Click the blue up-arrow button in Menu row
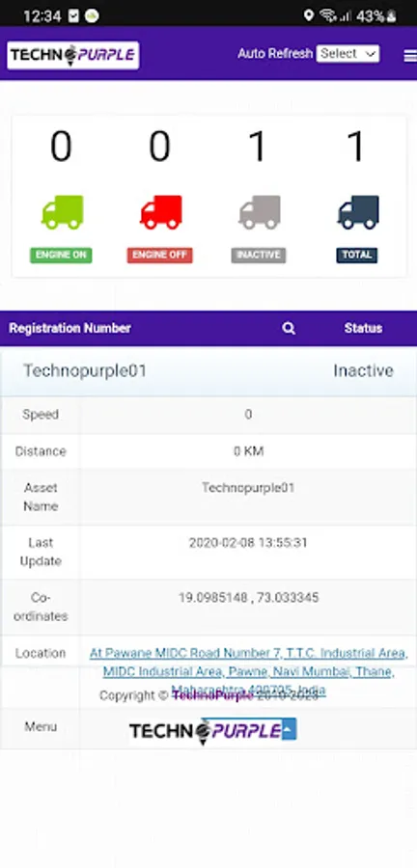The image size is (417, 868). 289,729
